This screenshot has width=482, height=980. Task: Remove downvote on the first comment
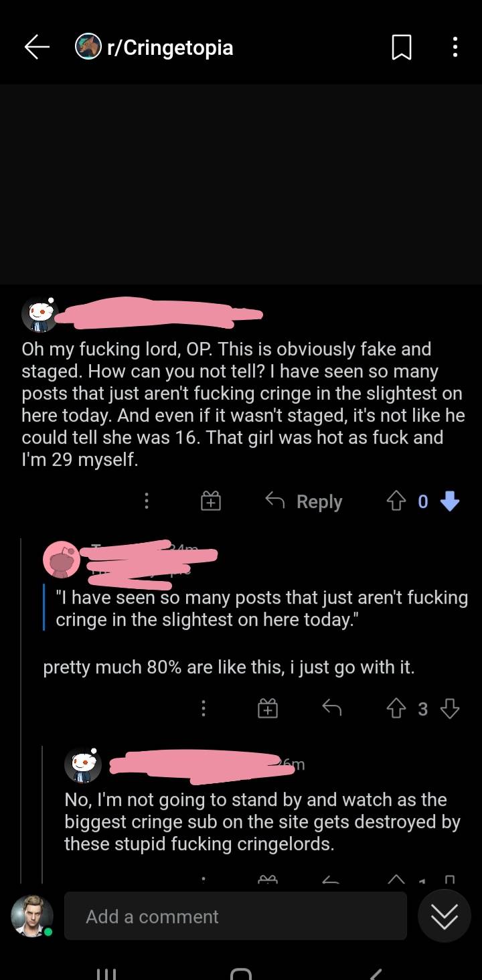tap(450, 501)
